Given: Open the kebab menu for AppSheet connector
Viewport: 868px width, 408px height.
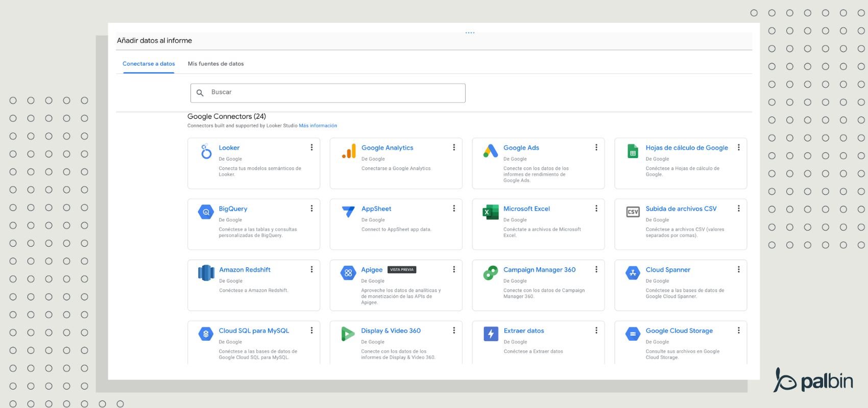Looking at the screenshot, I should (x=453, y=209).
